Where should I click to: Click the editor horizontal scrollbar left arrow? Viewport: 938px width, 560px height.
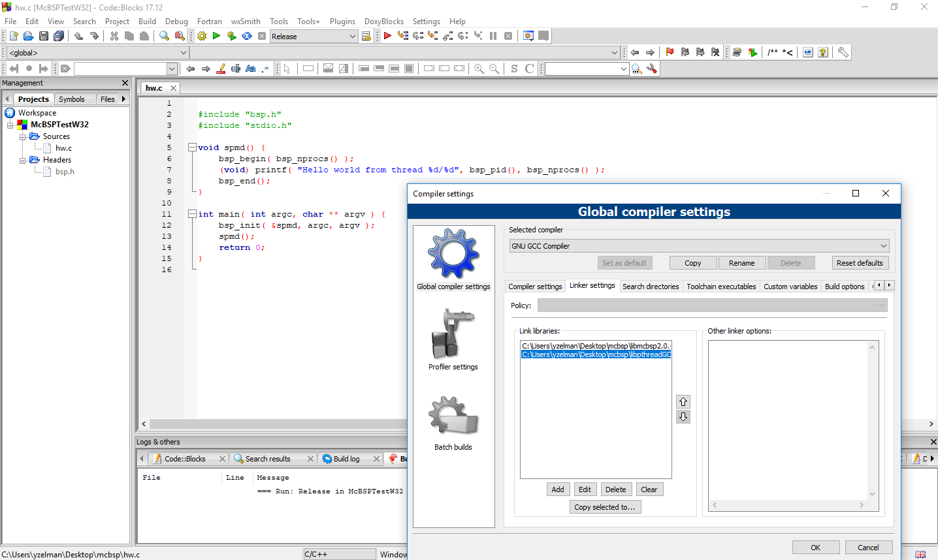click(144, 424)
